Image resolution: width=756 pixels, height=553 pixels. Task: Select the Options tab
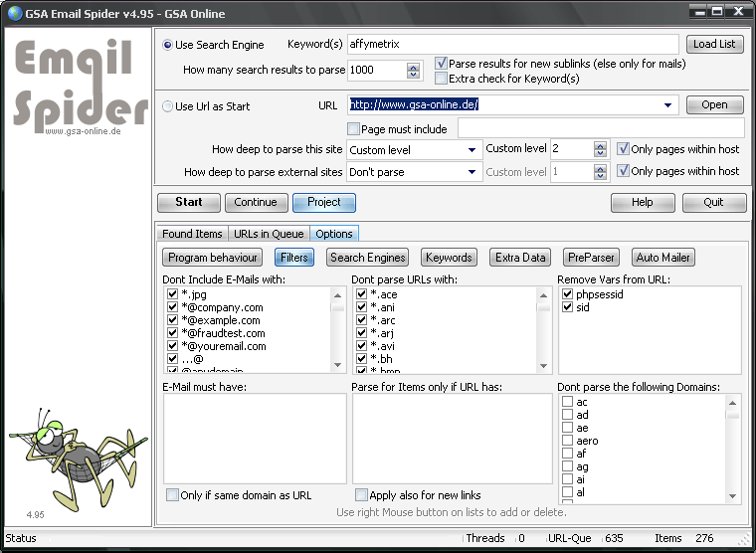pyautogui.click(x=334, y=234)
